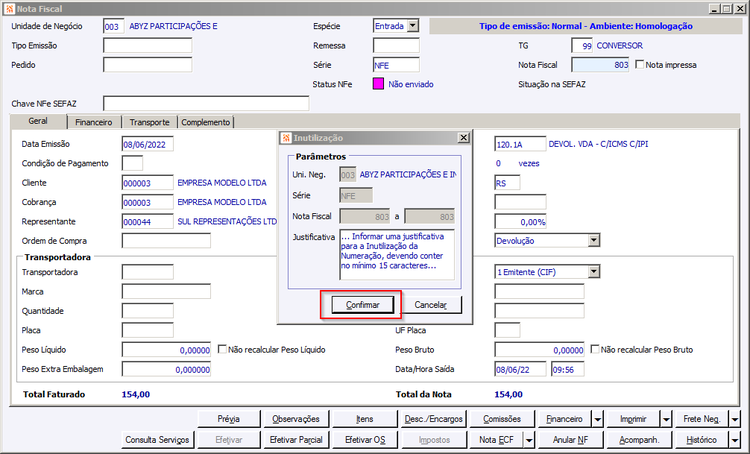Click the Peso Líquido value field

(166, 350)
